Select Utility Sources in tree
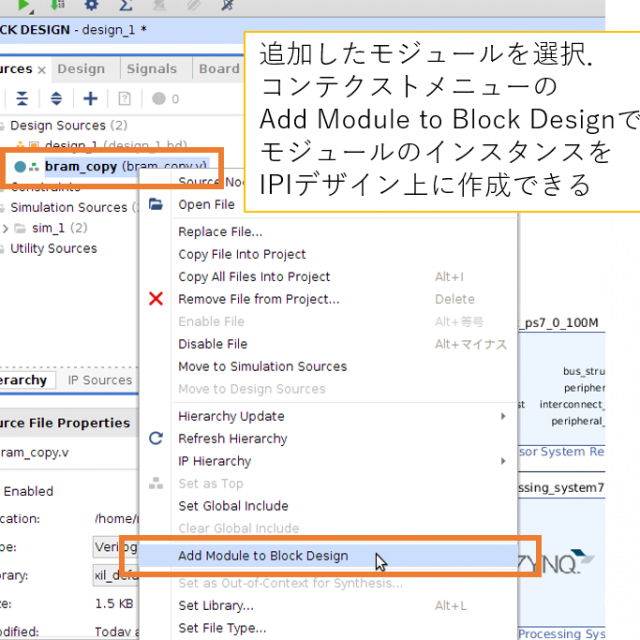 [53, 248]
